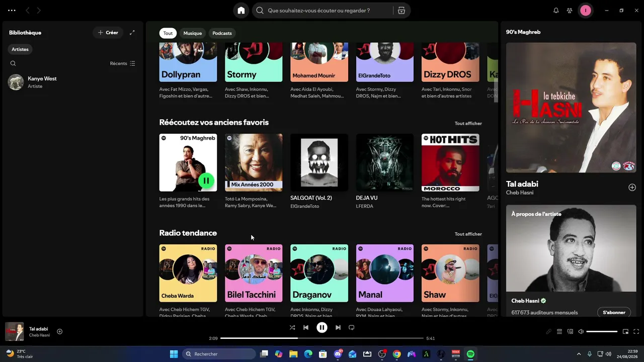
Task: Open the Mix Années 2000 card
Action: pyautogui.click(x=254, y=172)
